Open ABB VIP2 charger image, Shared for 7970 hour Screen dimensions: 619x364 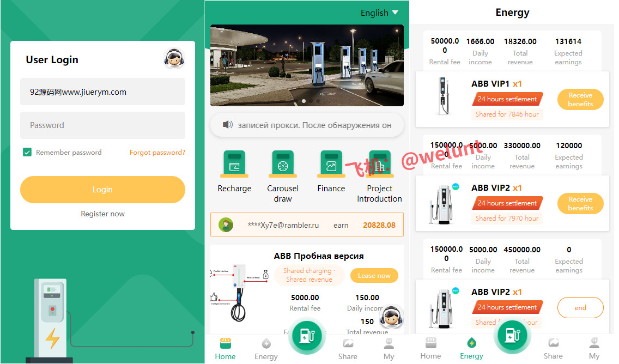(x=443, y=204)
